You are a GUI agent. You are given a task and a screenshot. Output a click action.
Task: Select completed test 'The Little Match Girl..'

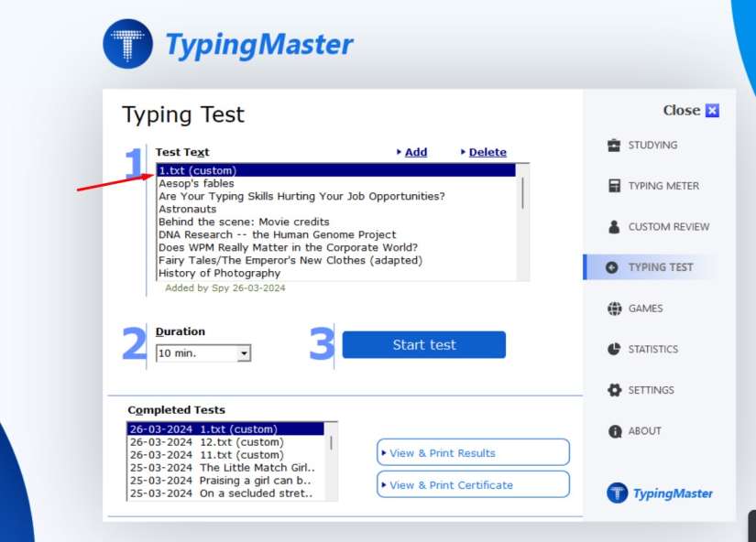tap(225, 468)
